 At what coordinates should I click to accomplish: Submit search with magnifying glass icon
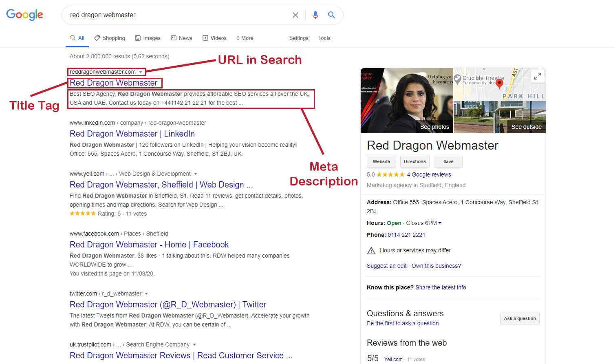click(332, 15)
